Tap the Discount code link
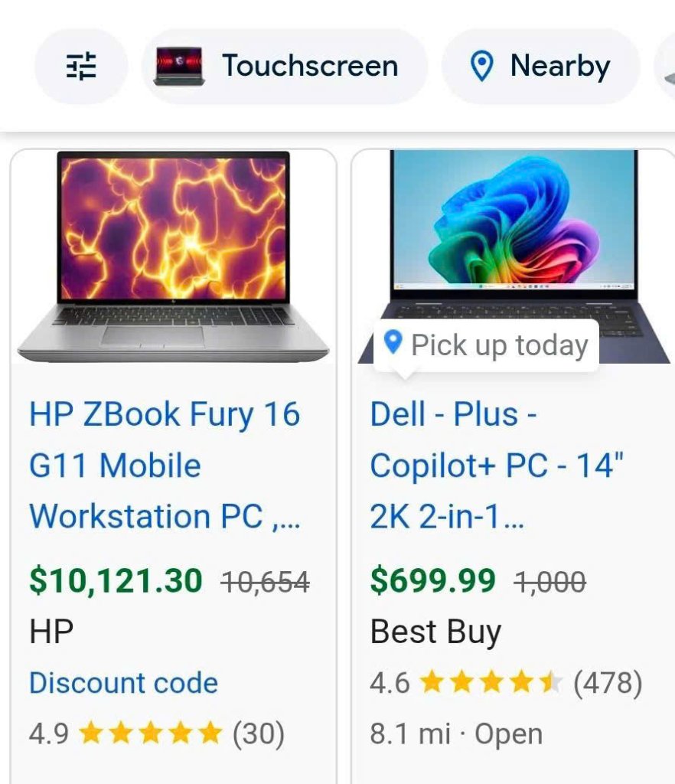 point(123,682)
